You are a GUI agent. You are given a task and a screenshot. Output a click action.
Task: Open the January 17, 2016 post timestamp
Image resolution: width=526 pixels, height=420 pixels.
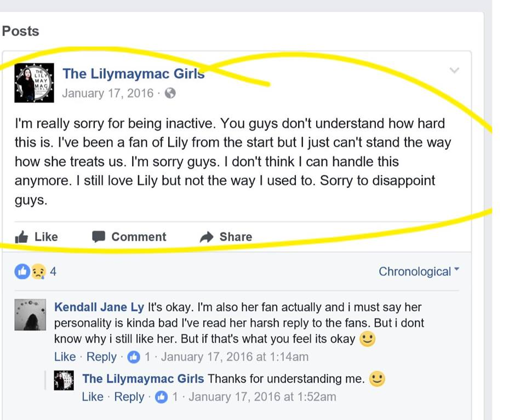(x=107, y=93)
